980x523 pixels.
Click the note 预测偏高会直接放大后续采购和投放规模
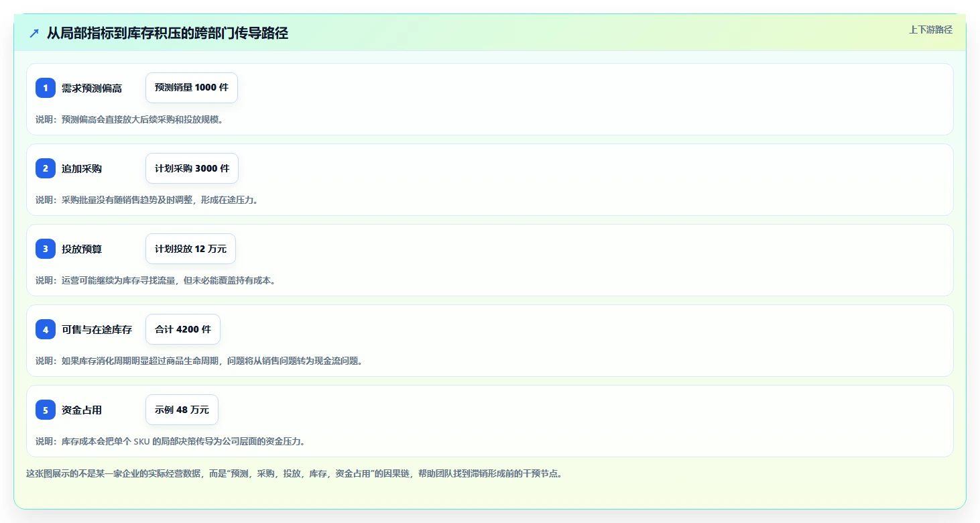coord(129,119)
